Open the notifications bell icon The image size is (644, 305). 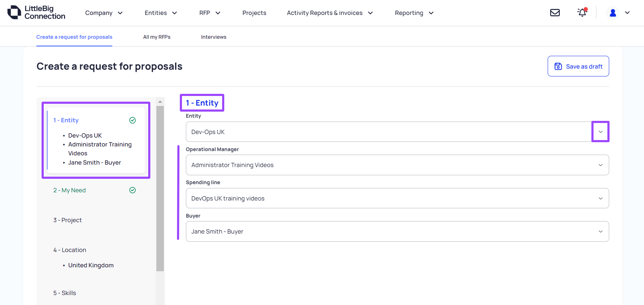tap(582, 12)
